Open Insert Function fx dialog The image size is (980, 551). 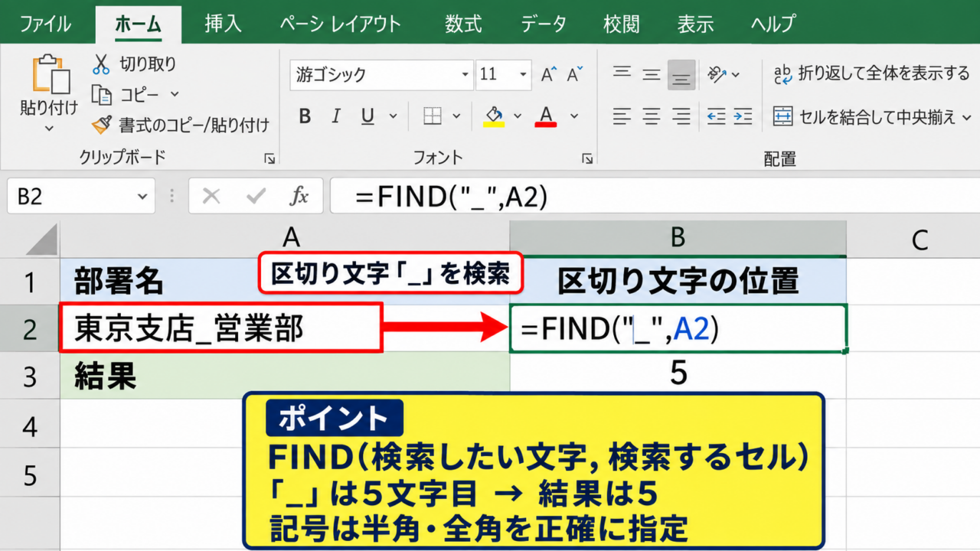coord(299,197)
